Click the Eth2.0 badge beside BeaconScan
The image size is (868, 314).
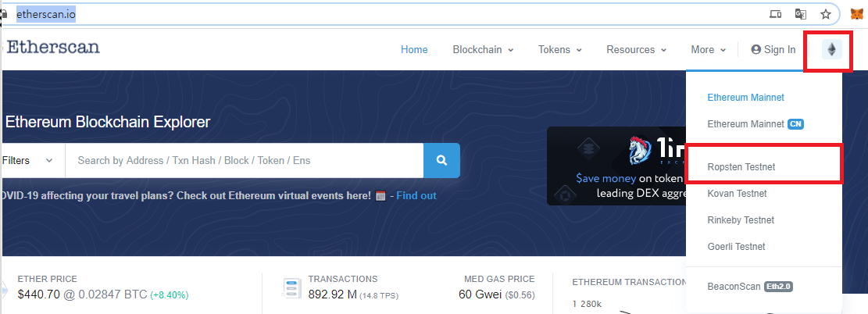tap(779, 287)
